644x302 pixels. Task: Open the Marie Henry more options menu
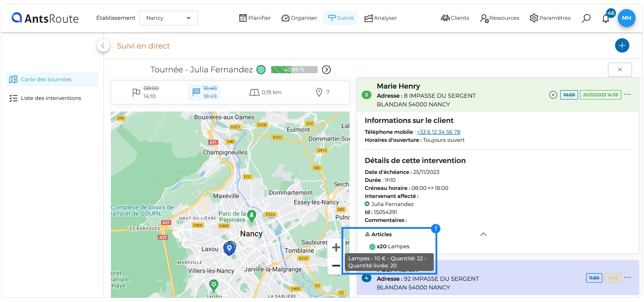tap(627, 94)
